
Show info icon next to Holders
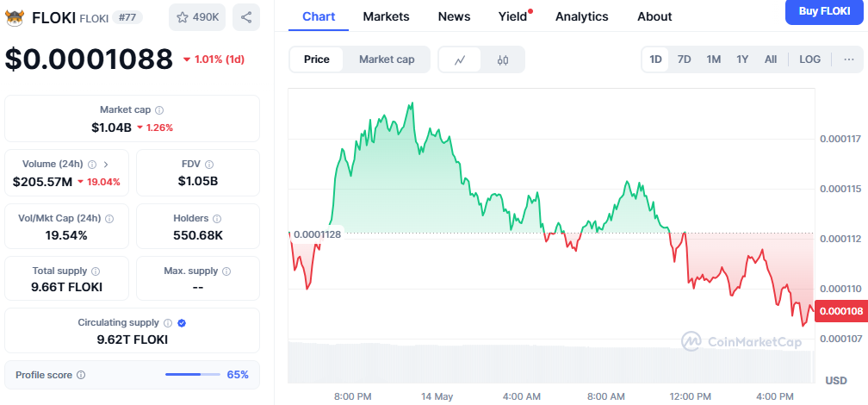point(218,219)
